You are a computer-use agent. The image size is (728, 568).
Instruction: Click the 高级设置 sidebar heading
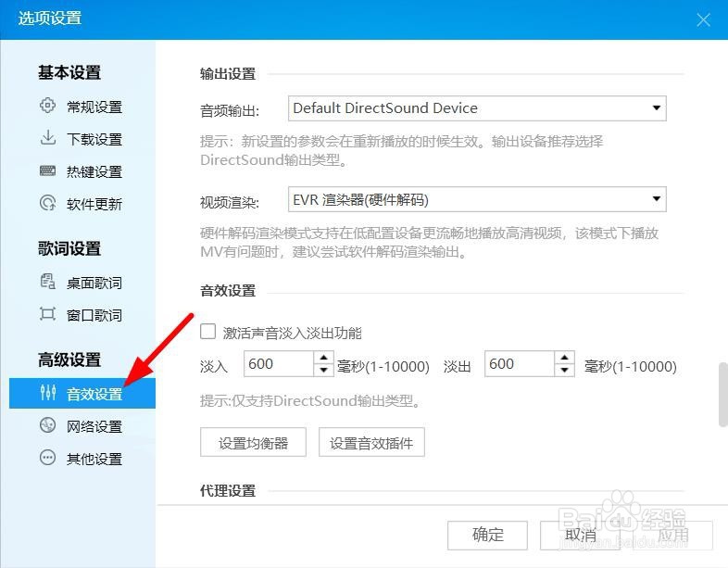point(69,360)
